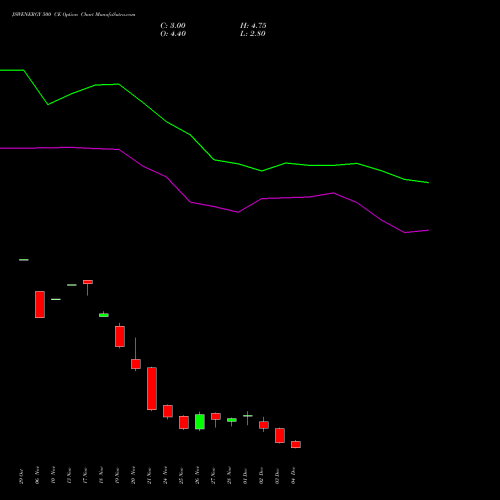Click the 02 Dec date label

click(x=261, y=476)
